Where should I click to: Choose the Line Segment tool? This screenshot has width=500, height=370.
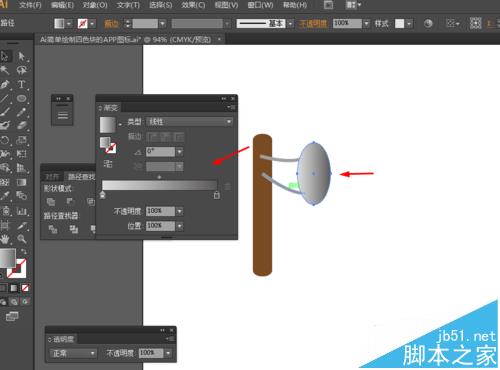click(5, 98)
